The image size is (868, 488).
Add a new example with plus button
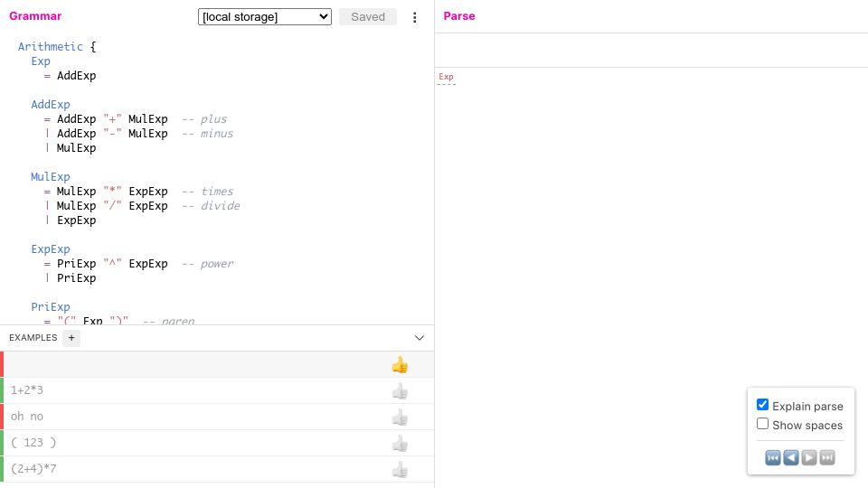click(x=71, y=338)
